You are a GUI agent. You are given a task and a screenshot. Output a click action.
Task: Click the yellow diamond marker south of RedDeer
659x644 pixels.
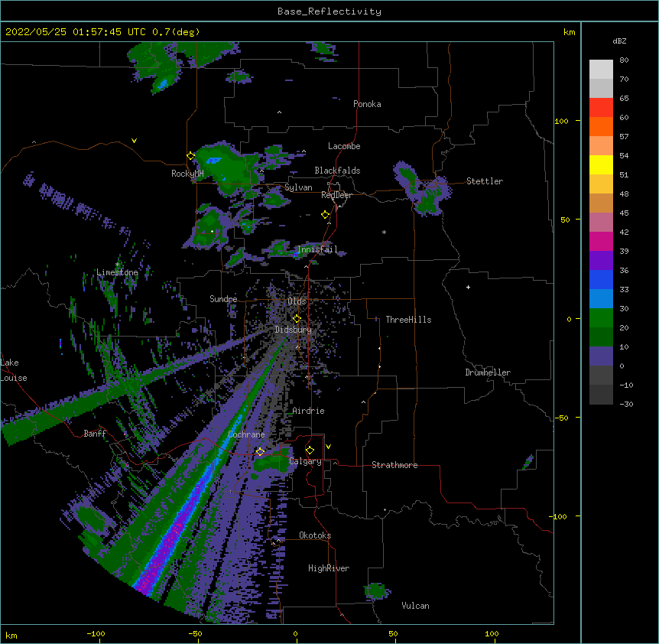[x=326, y=215]
